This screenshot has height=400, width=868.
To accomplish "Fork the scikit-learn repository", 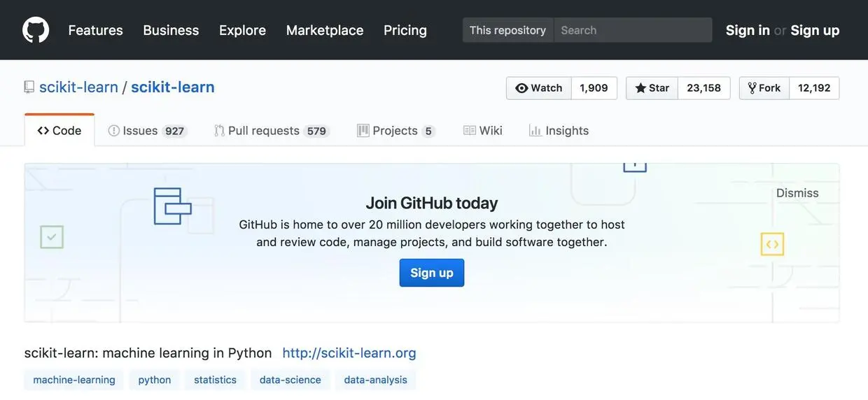I will point(764,88).
